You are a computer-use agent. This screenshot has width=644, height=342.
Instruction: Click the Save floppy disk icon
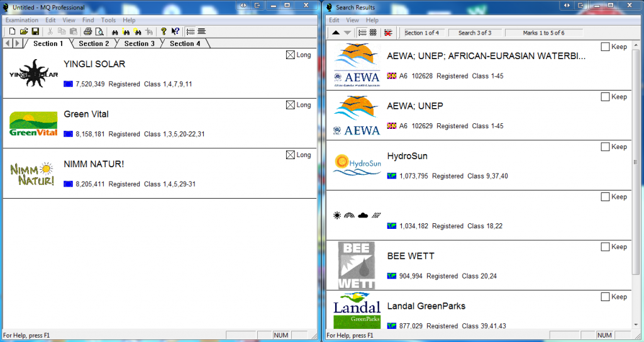pyautogui.click(x=35, y=31)
